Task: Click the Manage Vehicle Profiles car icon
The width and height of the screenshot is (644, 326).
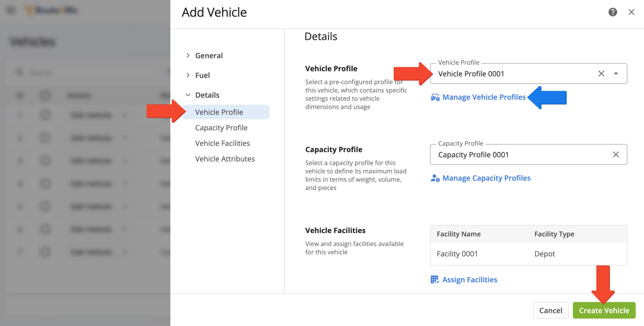Action: pos(435,98)
